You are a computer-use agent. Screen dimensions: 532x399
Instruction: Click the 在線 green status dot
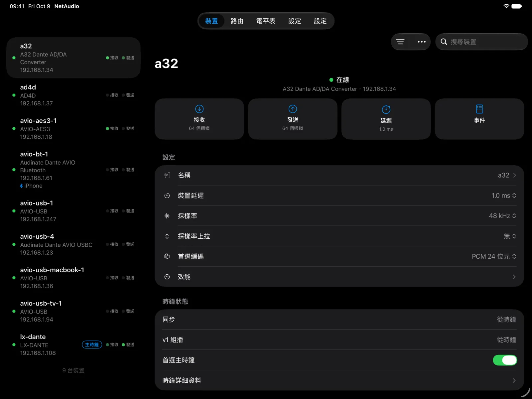coord(331,80)
